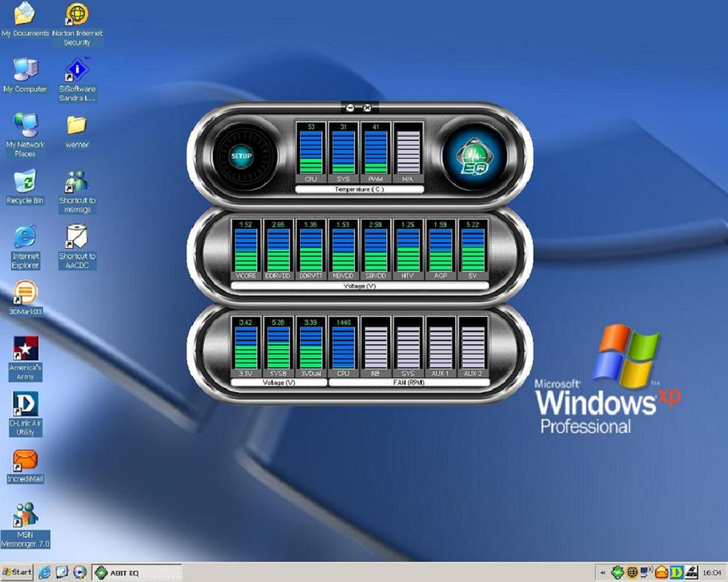This screenshot has height=582, width=728.
Task: Click the Shortcut to msmsgs icon
Action: (x=77, y=192)
